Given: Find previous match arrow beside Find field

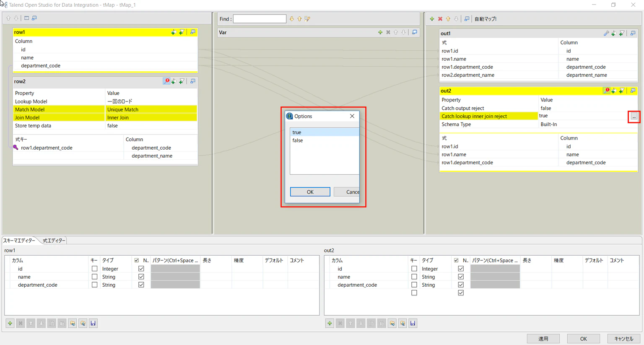Looking at the screenshot, I should pyautogui.click(x=299, y=19).
